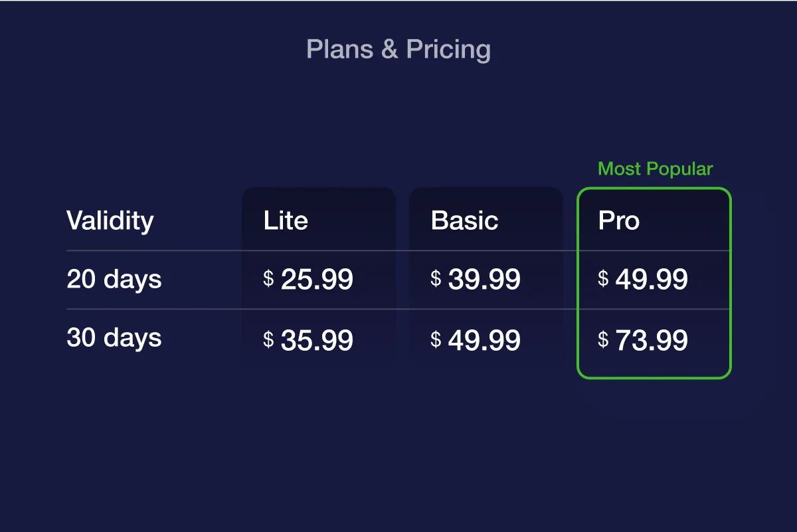This screenshot has width=797, height=532.
Task: Click the dollar sign in Basic 30-day price
Action: pos(436,339)
